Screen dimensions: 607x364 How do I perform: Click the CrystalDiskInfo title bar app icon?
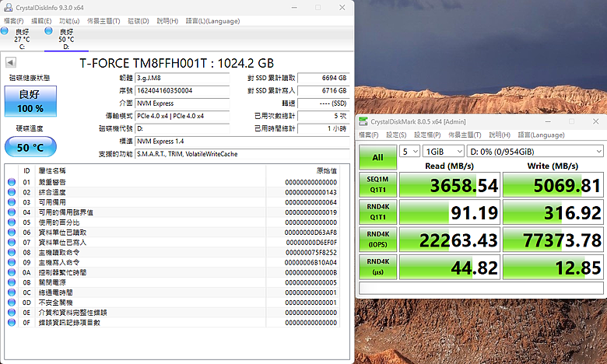[8, 7]
